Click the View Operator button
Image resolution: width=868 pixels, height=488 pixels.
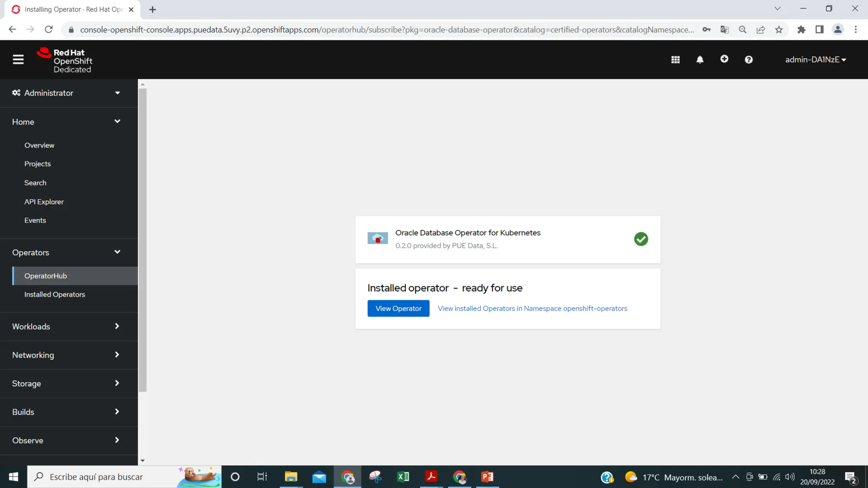[398, 308]
